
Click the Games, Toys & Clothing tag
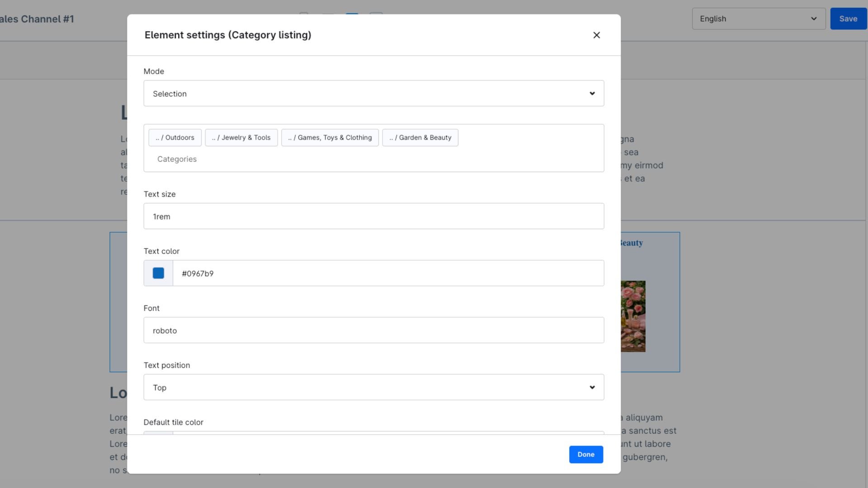click(x=330, y=138)
